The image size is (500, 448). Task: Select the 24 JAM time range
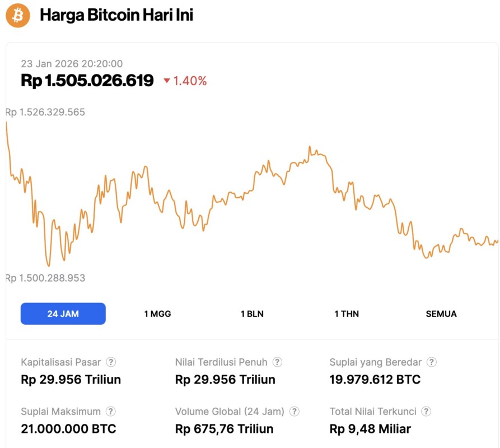(x=63, y=314)
